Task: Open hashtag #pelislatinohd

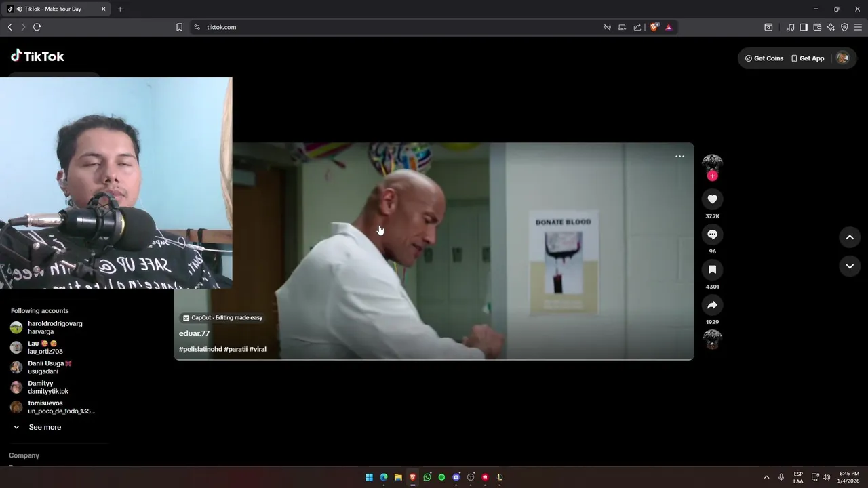Action: point(200,349)
